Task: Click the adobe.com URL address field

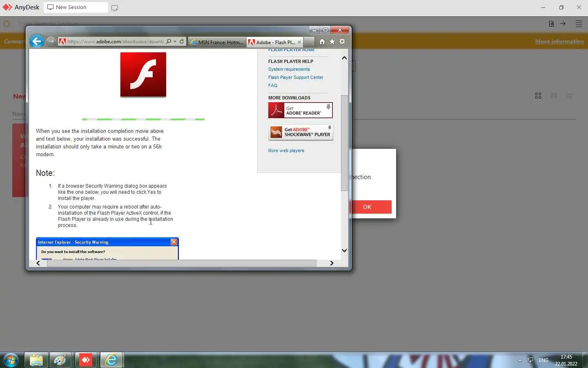Action: click(x=116, y=42)
